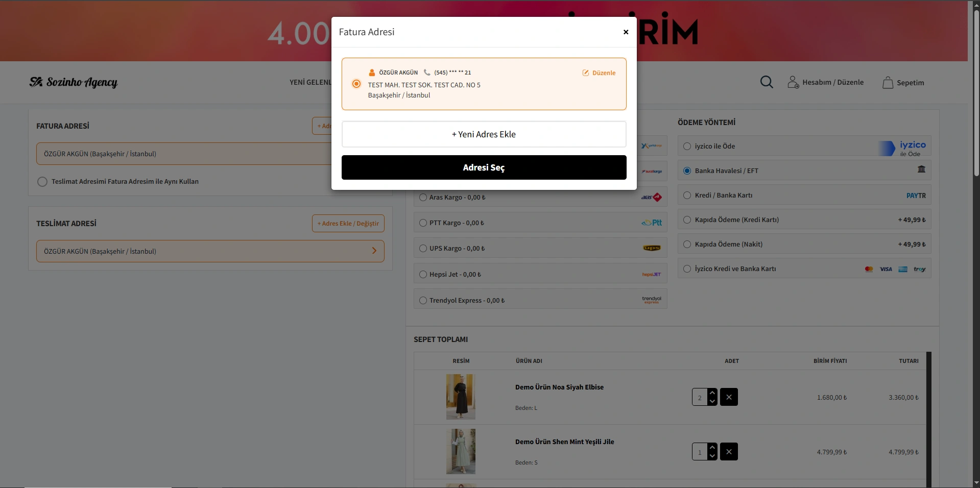Enable same delivery and billing address option
This screenshot has width=980, height=488.
pyautogui.click(x=42, y=182)
